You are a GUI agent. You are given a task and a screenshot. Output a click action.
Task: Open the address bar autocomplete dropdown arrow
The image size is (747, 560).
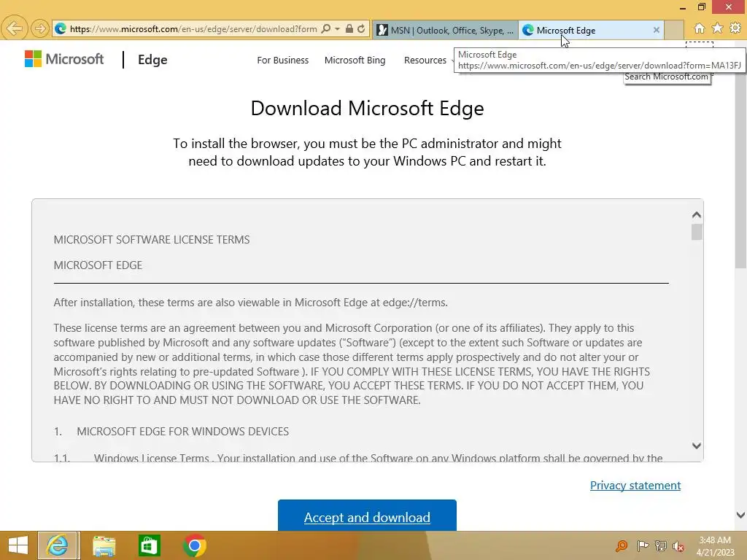[337, 29]
